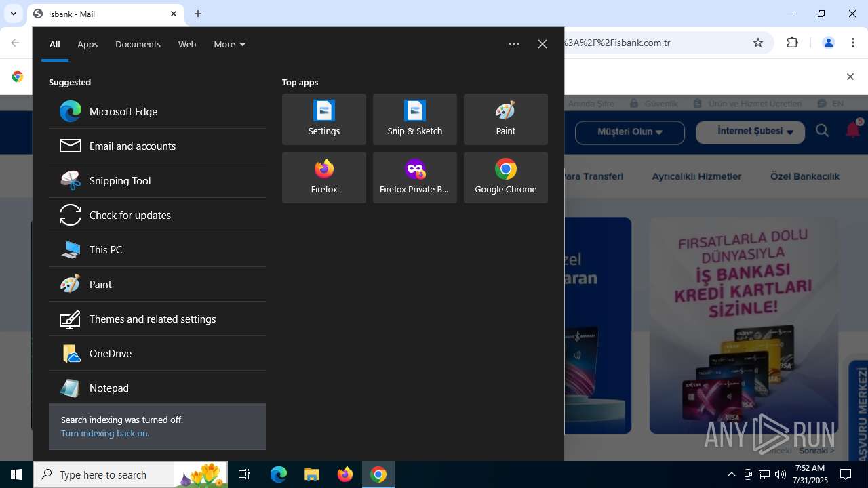Screen dimensions: 868x488
Task: Click the İş Bankası credit cards banner
Action: 744,325
